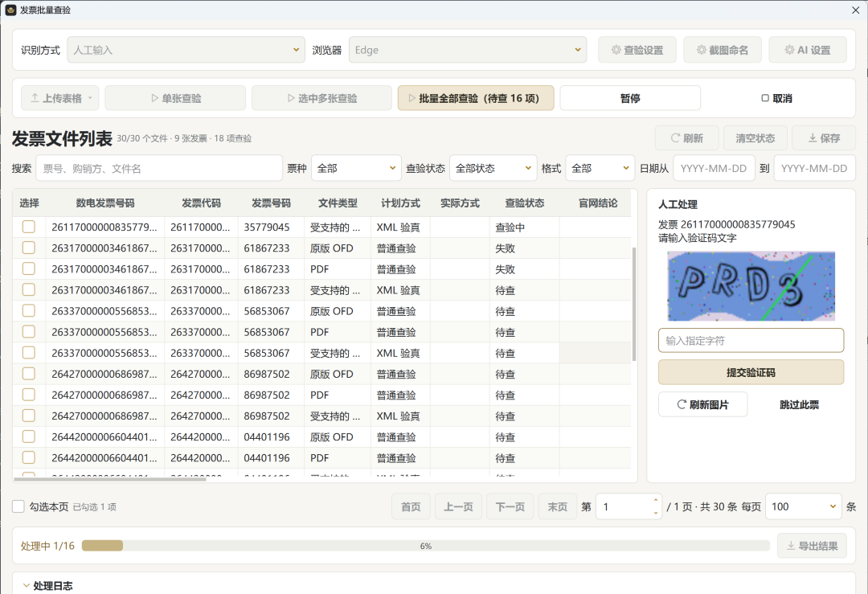The image size is (868, 594).
Task: Open the 查验状态 filter dropdown
Action: tap(493, 168)
